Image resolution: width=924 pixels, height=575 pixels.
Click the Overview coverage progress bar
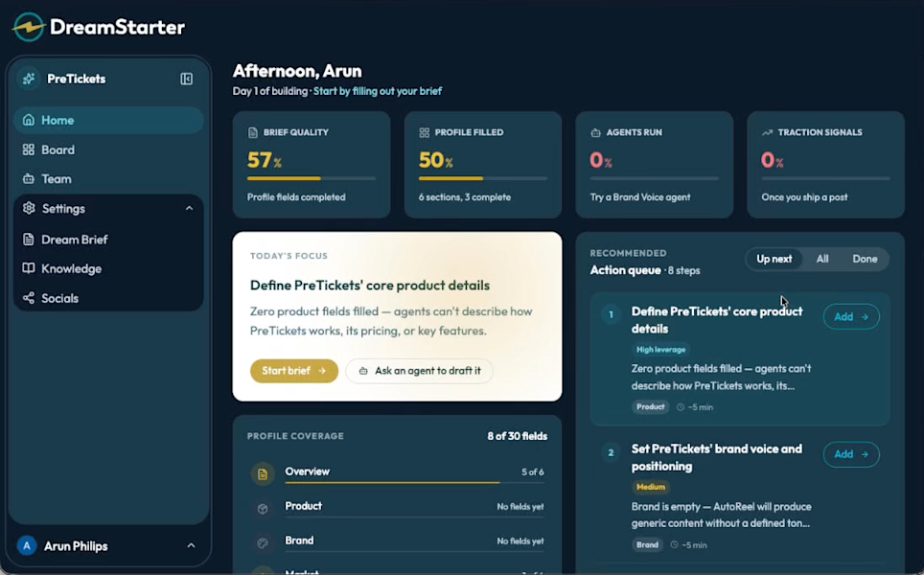[x=414, y=482]
